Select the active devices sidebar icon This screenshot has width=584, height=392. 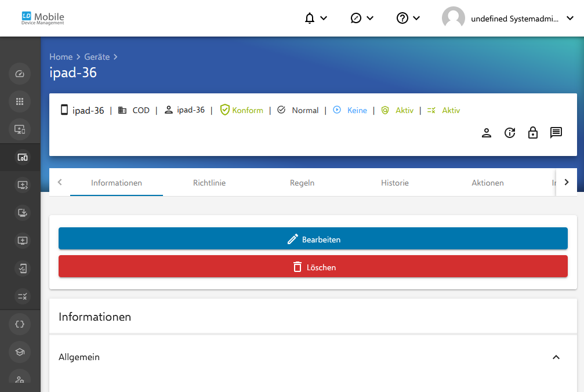23,157
